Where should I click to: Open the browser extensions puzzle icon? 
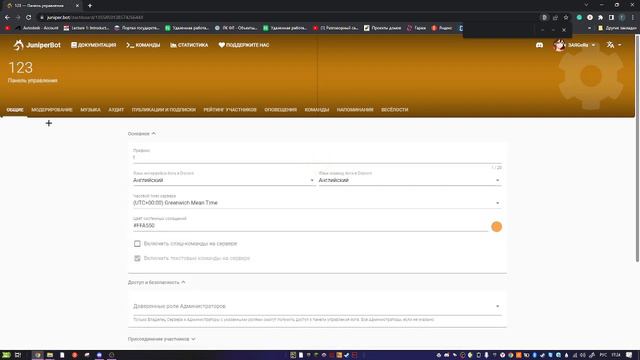600,17
